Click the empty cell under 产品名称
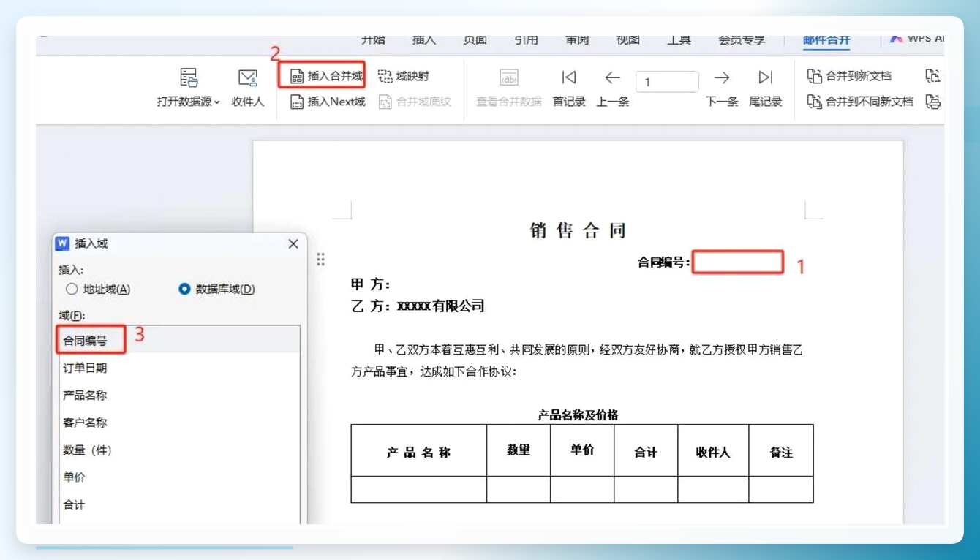The image size is (980, 560). click(419, 489)
